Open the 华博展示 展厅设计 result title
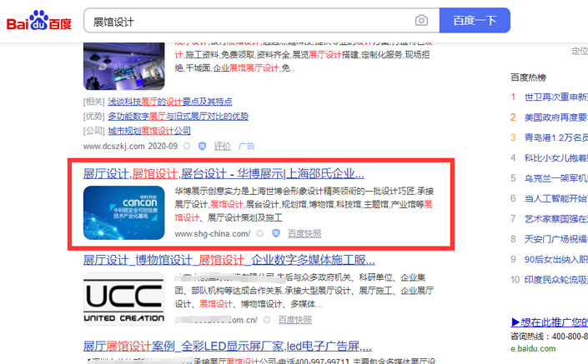 point(224,174)
